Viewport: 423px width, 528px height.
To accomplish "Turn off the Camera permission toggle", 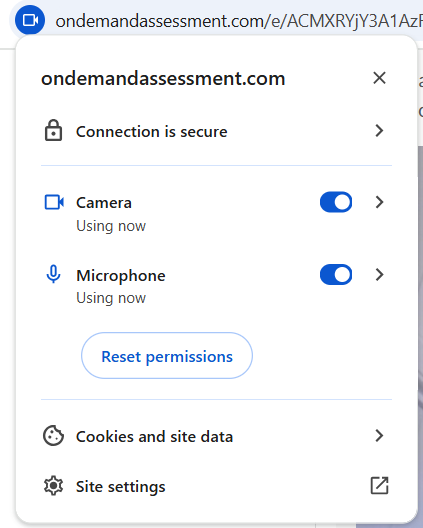I will pos(336,202).
